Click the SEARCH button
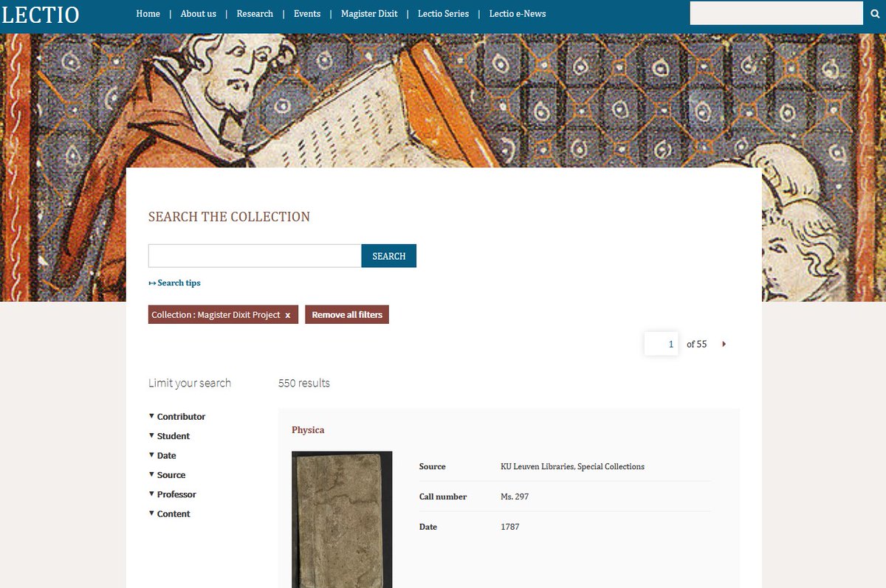 point(389,256)
